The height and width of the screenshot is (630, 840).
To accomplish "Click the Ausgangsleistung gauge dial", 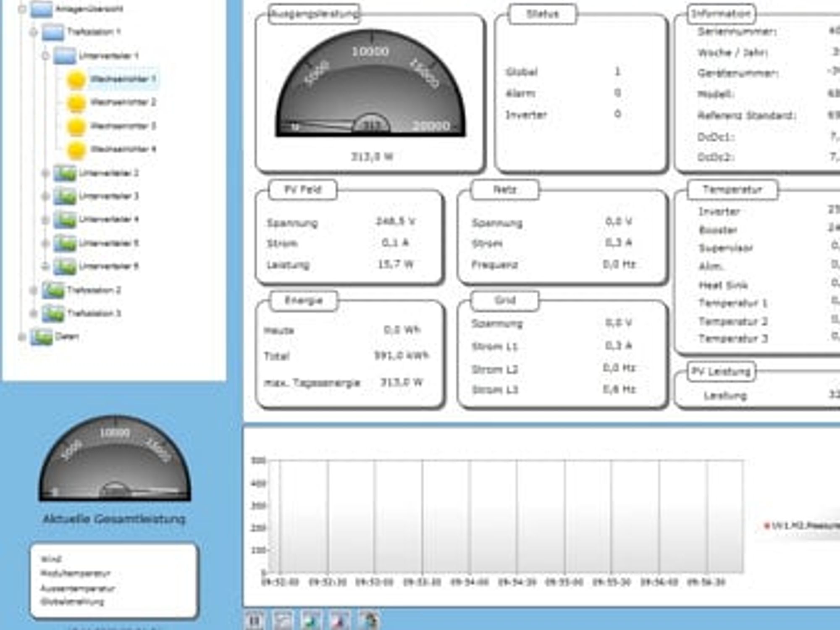I will [370, 83].
